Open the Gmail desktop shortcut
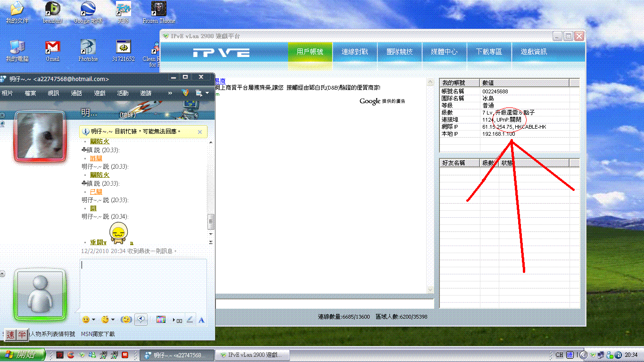 pos(52,47)
